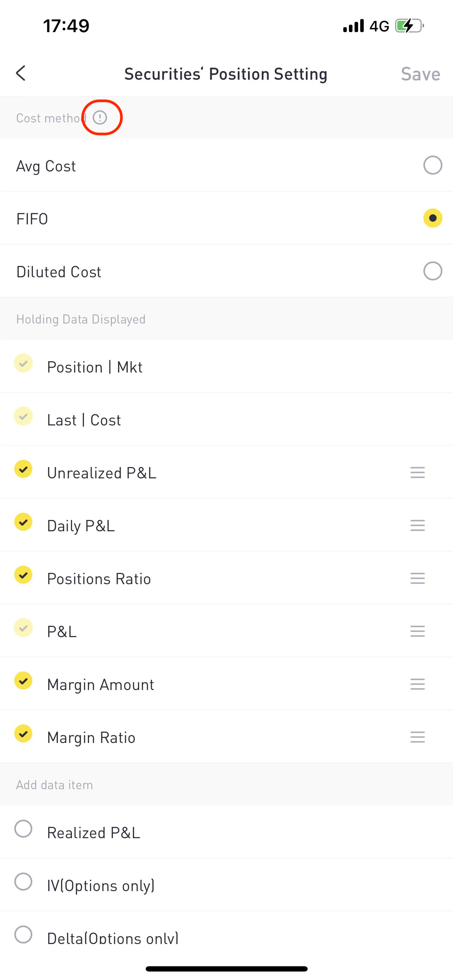Screen dimensions: 453x980
Task: Open the Cost method info icon
Action: tap(100, 117)
